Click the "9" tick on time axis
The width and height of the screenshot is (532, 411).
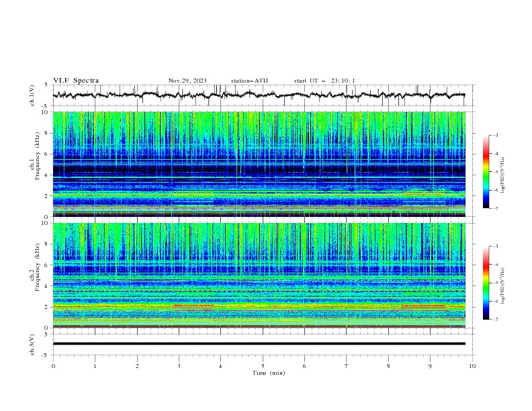430,366
